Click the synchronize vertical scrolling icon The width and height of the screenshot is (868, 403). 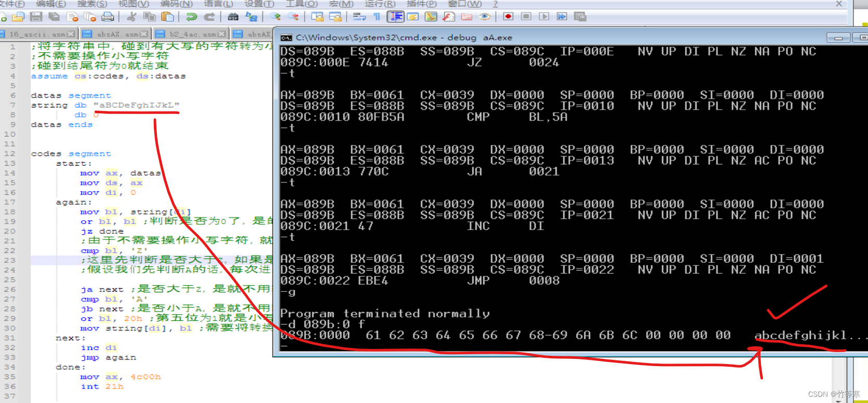coord(318,17)
